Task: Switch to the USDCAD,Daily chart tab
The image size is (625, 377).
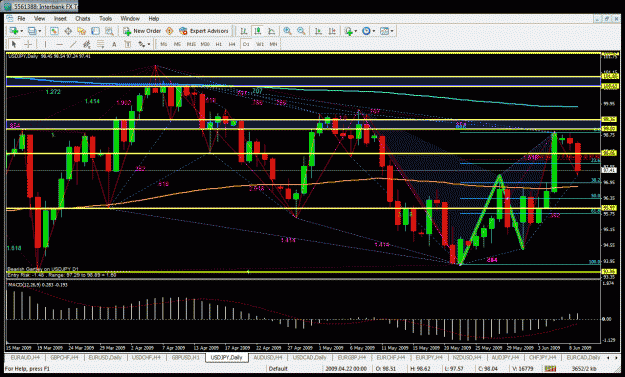Action: (x=309, y=357)
